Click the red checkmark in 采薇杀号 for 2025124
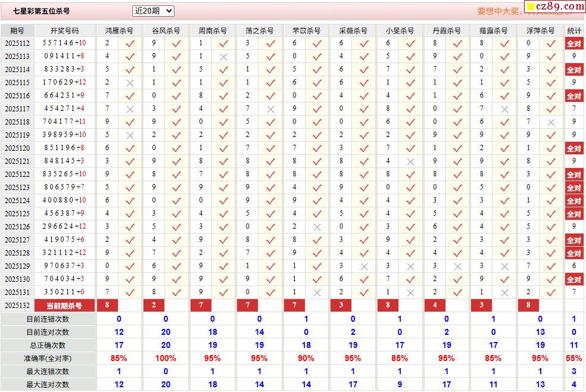The image size is (586, 392). click(364, 201)
